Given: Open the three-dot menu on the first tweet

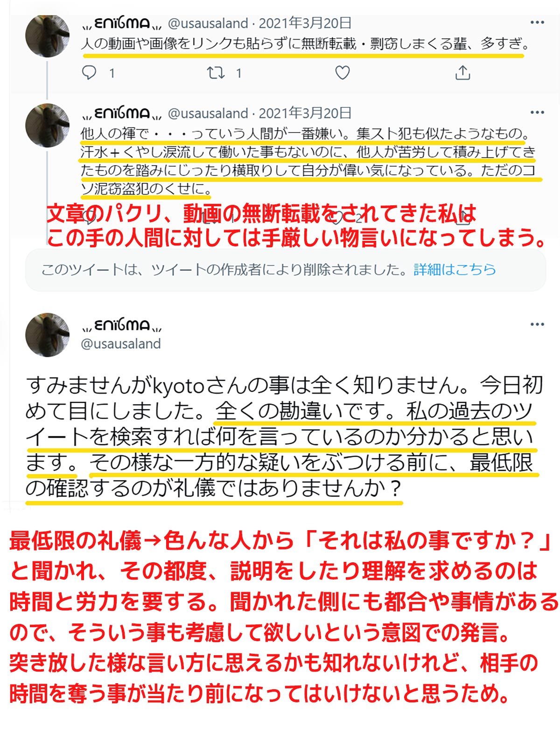Looking at the screenshot, I should tap(537, 22).
